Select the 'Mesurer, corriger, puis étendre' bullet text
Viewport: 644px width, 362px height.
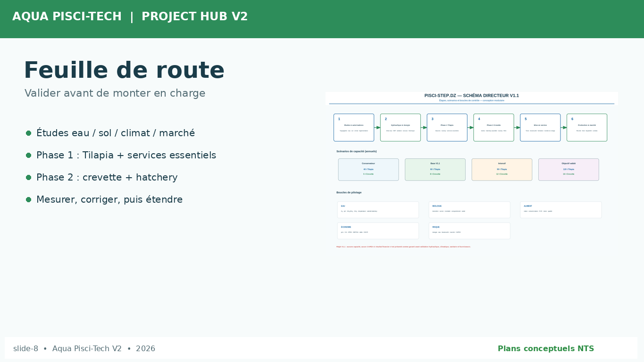(x=109, y=199)
